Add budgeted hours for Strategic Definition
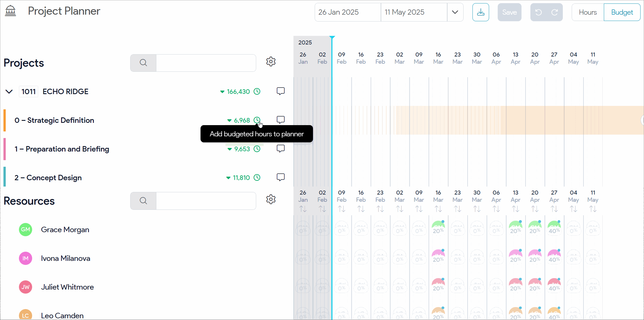The image size is (644, 320). pyautogui.click(x=257, y=120)
